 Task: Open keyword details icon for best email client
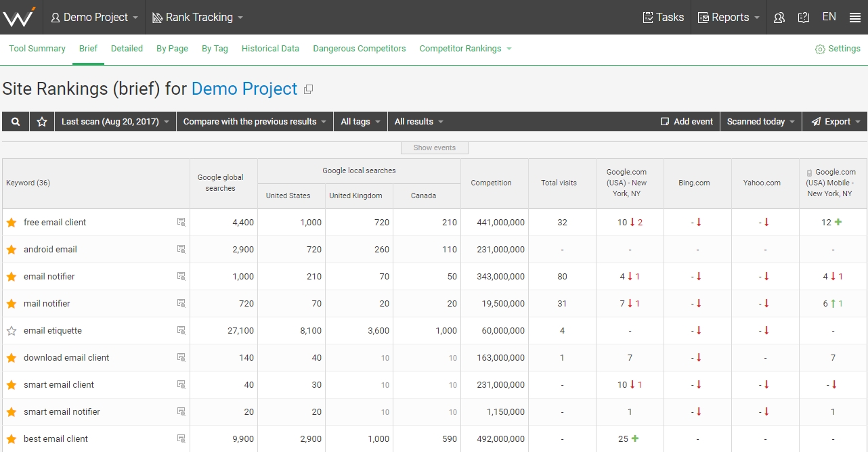181,438
